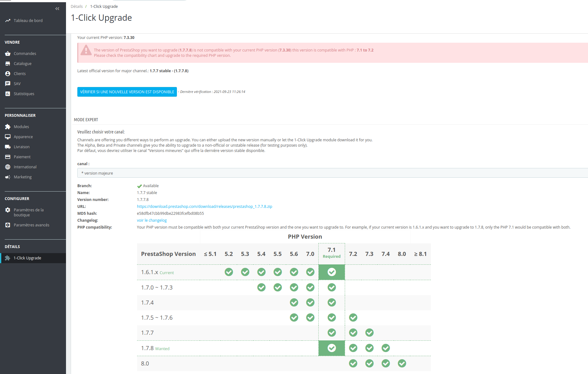Open the prestashop_1.7.7.8.zip download URL

pyautogui.click(x=205, y=207)
